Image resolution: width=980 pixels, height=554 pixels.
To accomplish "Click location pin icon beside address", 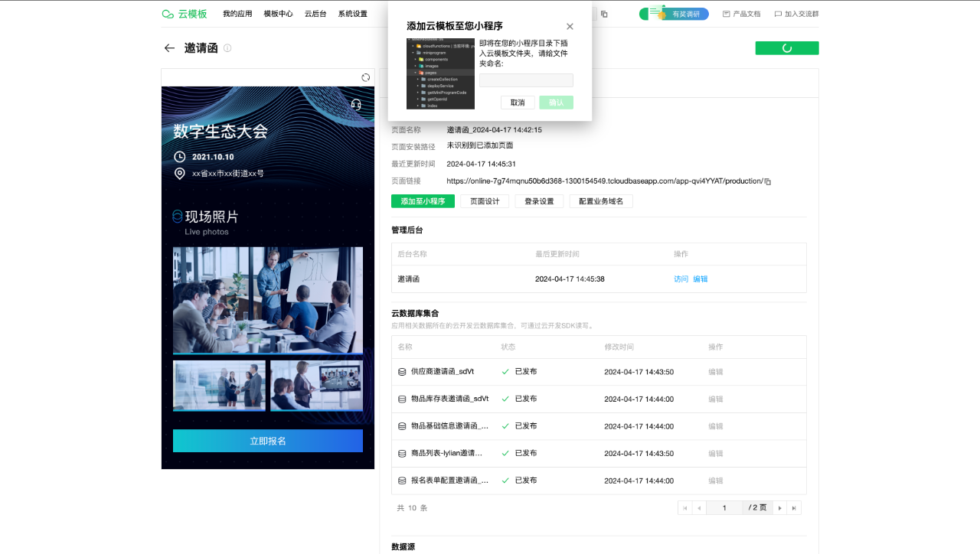I will point(180,174).
